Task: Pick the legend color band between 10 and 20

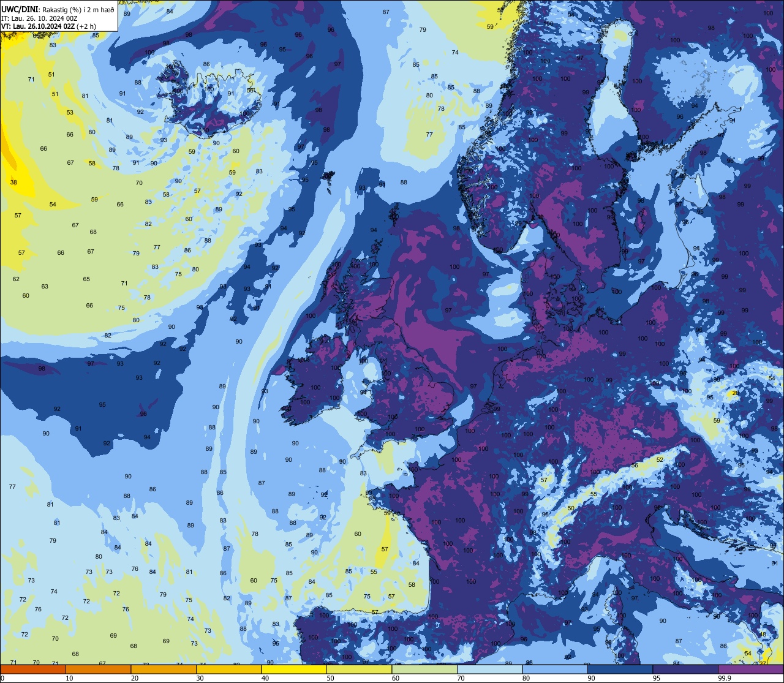Action: pos(98,669)
